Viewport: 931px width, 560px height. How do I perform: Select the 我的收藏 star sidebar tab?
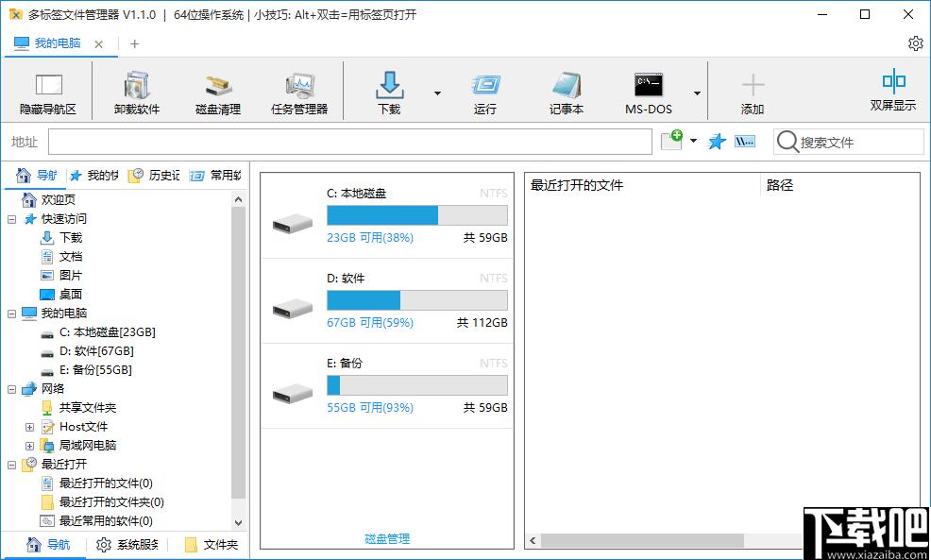[93, 176]
